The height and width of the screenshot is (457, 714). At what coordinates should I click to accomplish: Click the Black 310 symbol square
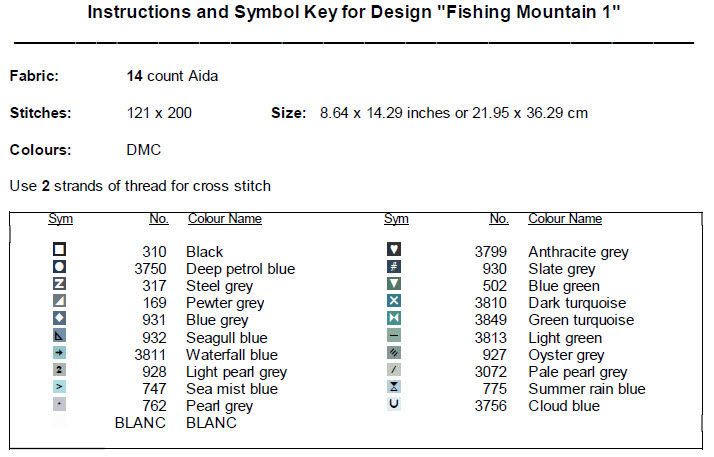(x=59, y=250)
